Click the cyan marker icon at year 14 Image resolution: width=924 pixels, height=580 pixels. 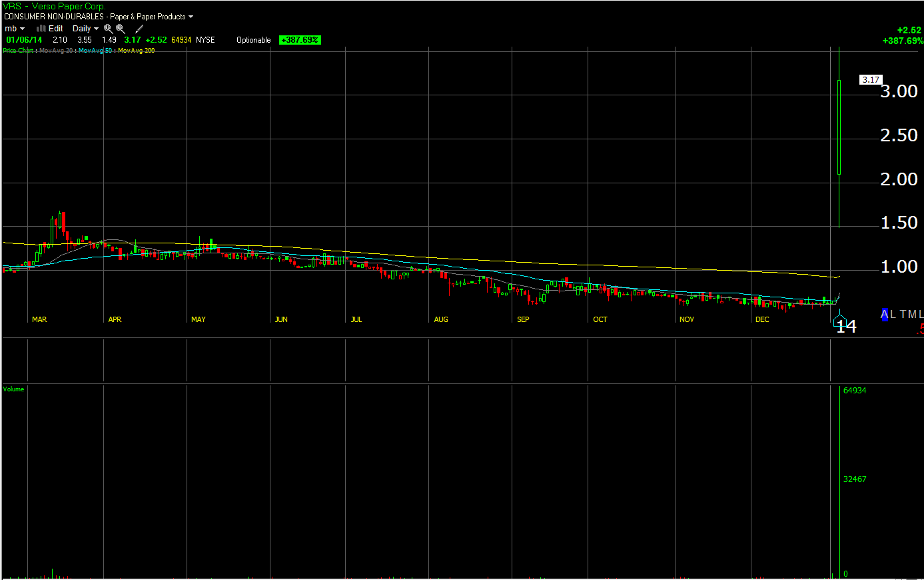(839, 317)
